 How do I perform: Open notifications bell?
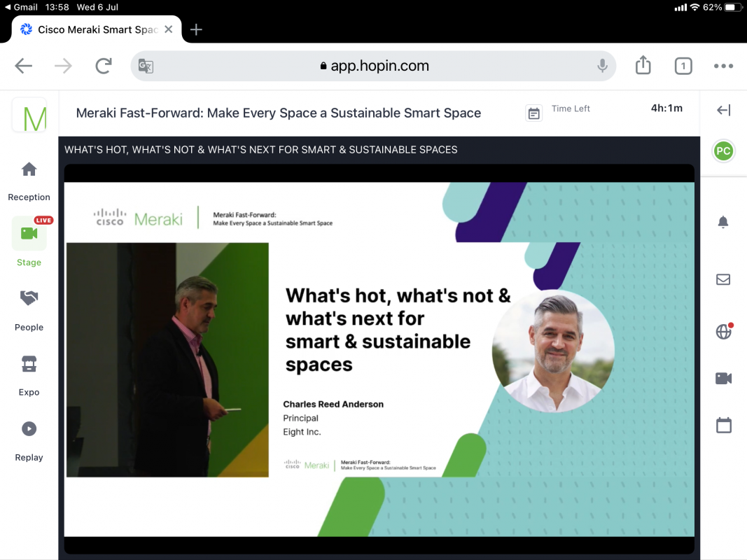pos(723,222)
